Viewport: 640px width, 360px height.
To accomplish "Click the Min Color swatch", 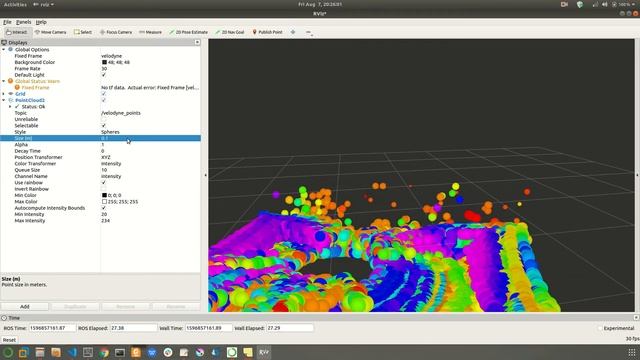I will click(104, 196).
